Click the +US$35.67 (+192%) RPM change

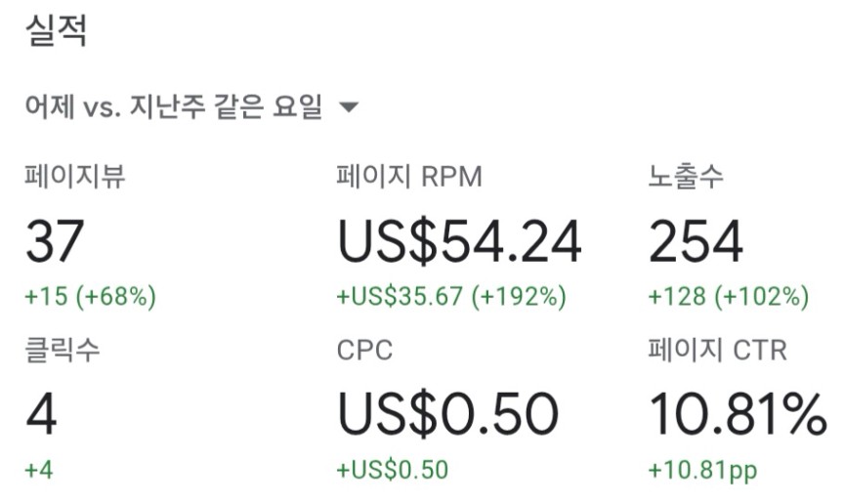pos(451,297)
